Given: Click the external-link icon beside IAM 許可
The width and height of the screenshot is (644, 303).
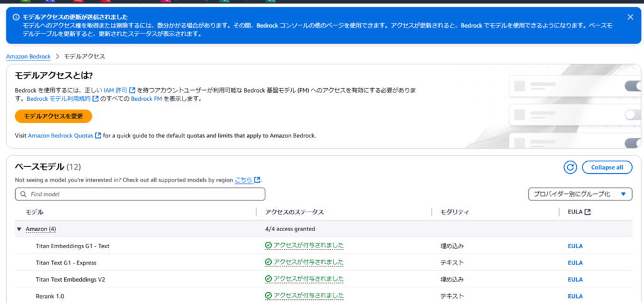Looking at the screenshot, I should pyautogui.click(x=132, y=90).
